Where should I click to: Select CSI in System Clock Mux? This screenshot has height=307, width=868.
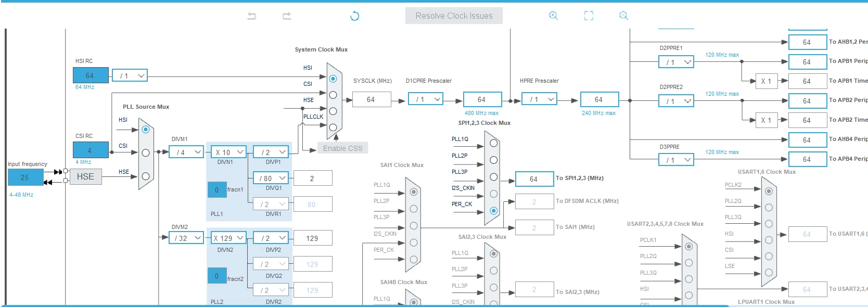(333, 95)
